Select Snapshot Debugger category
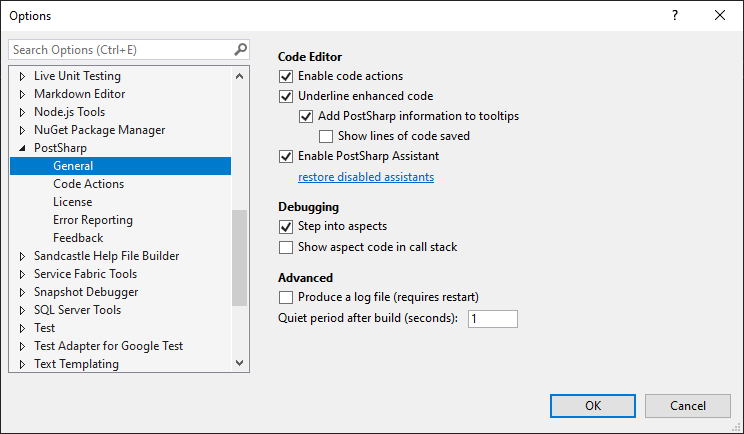 point(86,292)
